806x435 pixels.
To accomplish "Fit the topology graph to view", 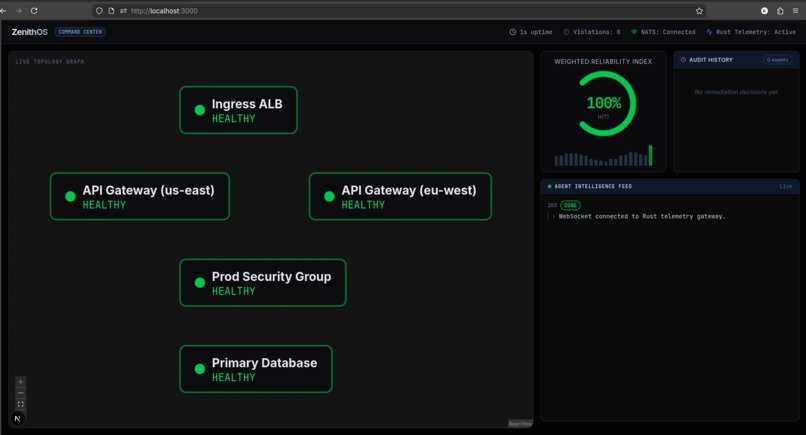I will [21, 404].
